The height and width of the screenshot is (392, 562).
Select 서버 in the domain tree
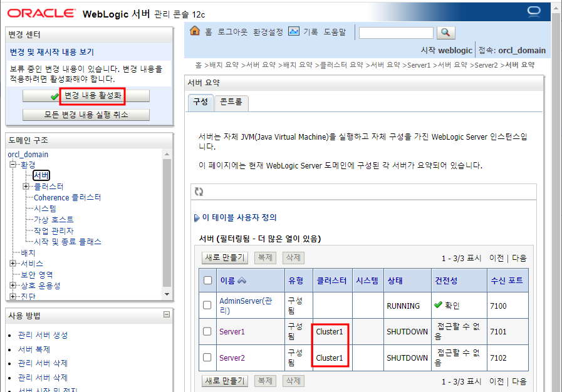click(41, 175)
